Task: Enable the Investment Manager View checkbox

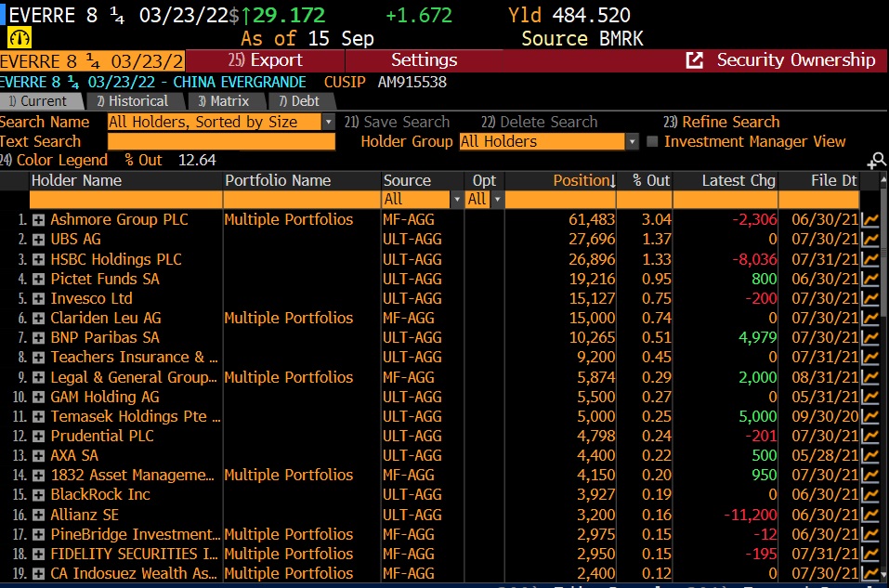Action: [652, 141]
